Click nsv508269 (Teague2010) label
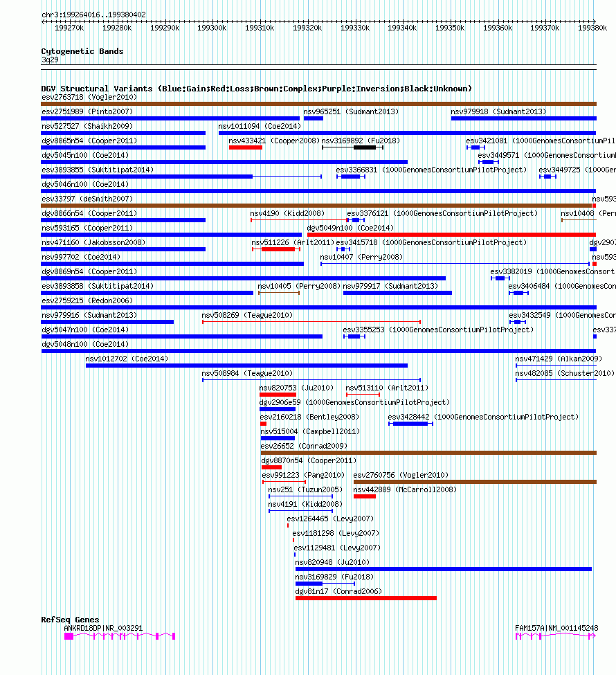Screen dimensions: 616x675 [x=247, y=316]
